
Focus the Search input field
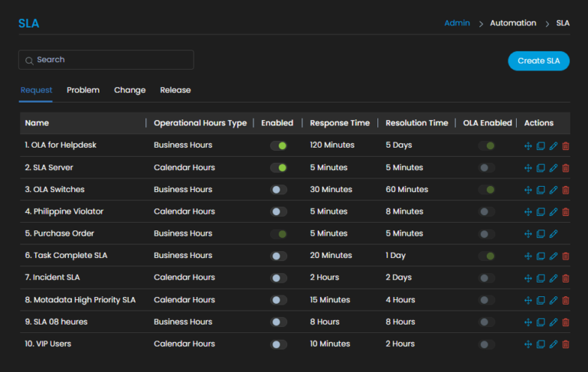107,60
